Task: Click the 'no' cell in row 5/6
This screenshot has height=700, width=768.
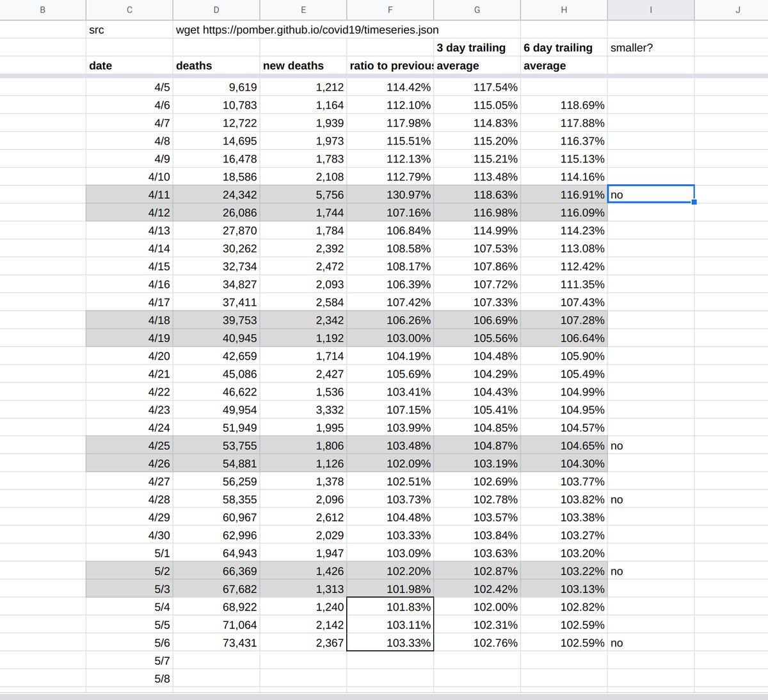Action: point(651,642)
